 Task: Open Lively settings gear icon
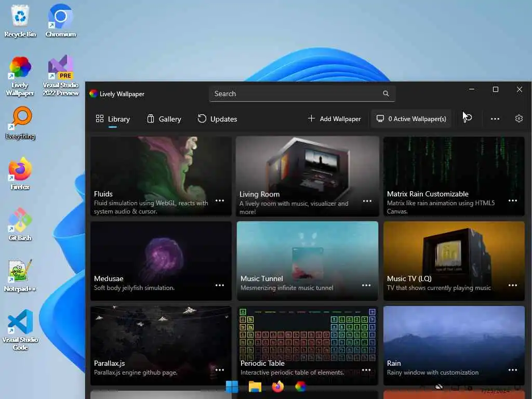(519, 118)
